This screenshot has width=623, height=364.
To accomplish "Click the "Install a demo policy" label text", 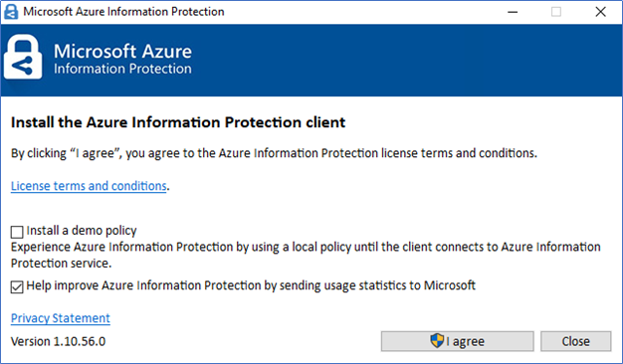I will (82, 231).
